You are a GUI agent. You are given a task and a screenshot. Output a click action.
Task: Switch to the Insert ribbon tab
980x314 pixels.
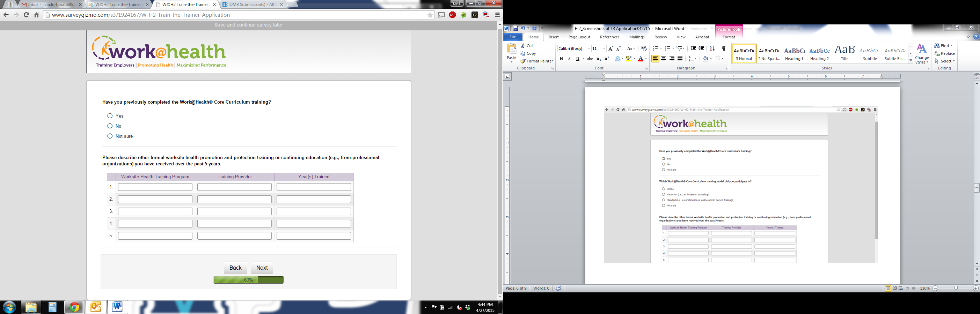[x=554, y=37]
